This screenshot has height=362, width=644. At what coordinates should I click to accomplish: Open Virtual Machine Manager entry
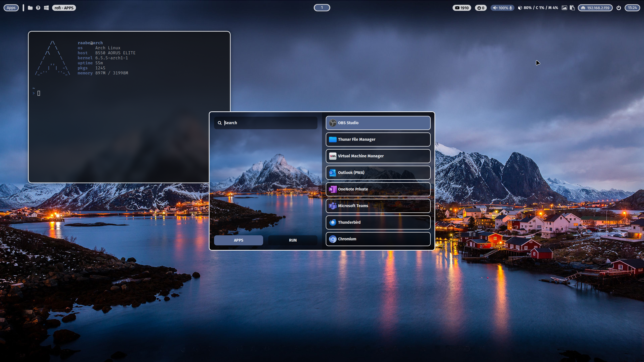378,156
